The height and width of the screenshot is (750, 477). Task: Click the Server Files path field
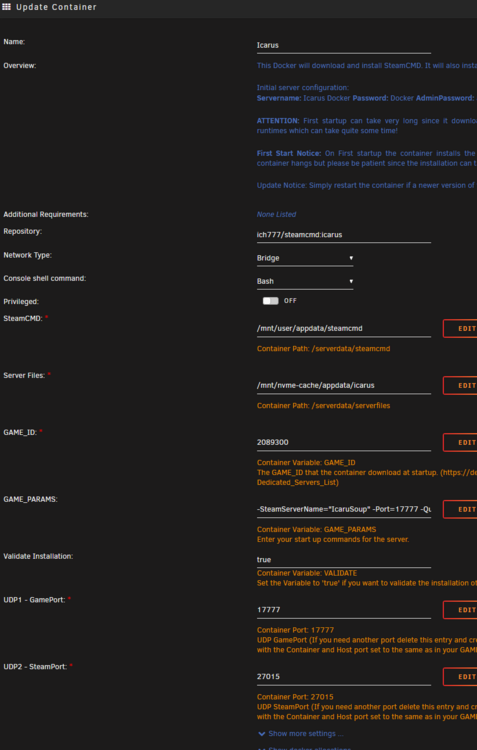click(344, 386)
